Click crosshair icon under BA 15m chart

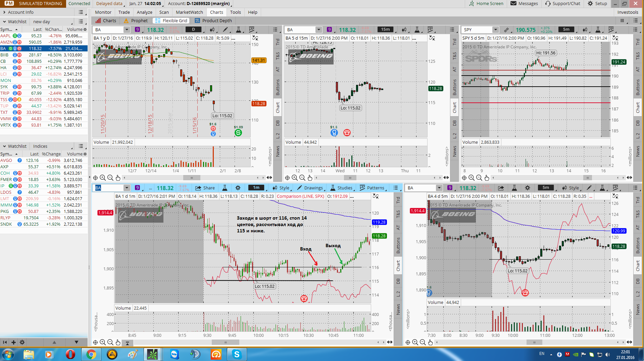(287, 178)
